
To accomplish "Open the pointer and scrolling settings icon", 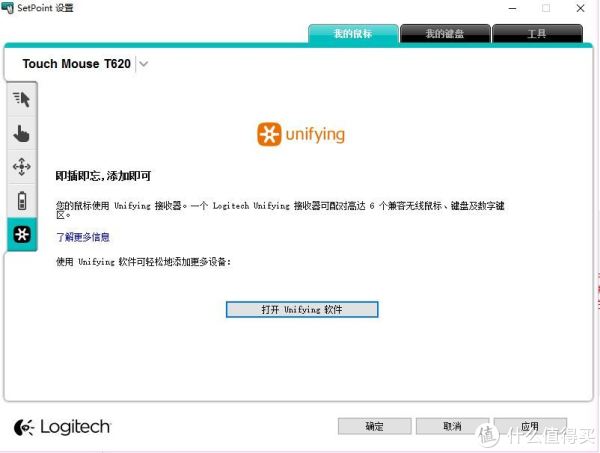I will 22,99.
